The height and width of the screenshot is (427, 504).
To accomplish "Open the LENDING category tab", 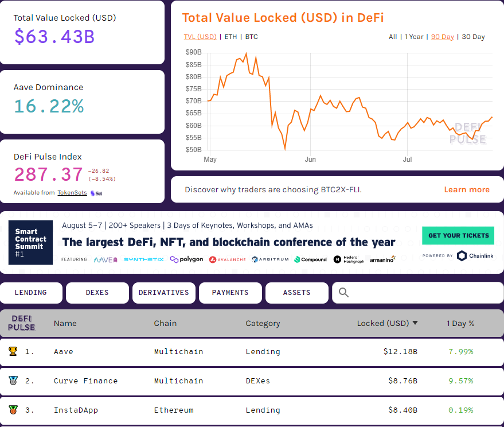I will coord(31,293).
